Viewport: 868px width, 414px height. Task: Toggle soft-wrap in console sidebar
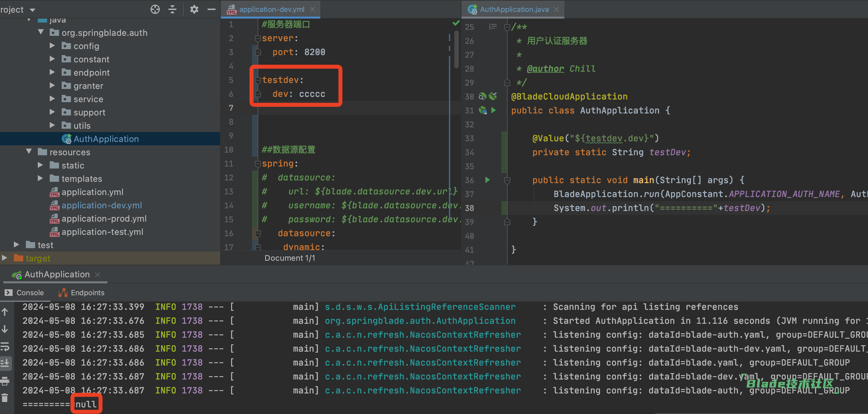[x=5, y=346]
